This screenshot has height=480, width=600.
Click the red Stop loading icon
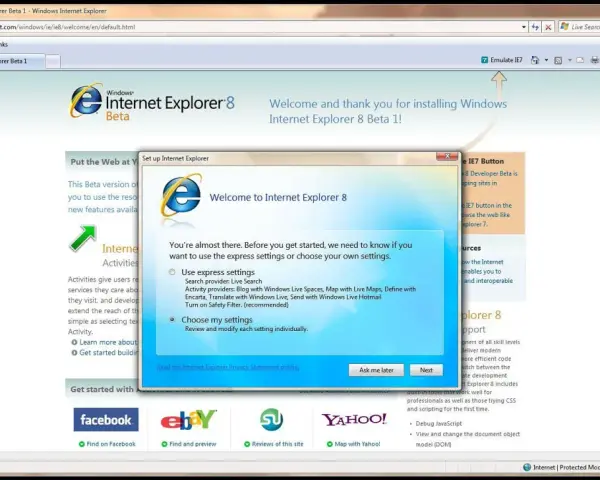click(548, 27)
